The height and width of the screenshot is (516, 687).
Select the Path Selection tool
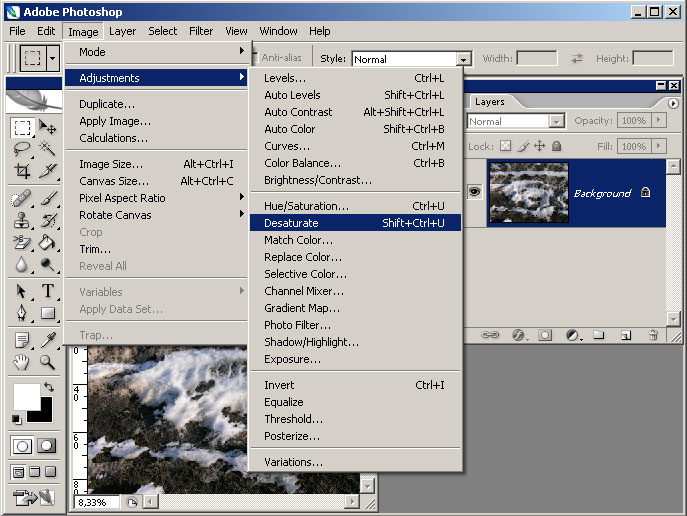click(x=21, y=291)
